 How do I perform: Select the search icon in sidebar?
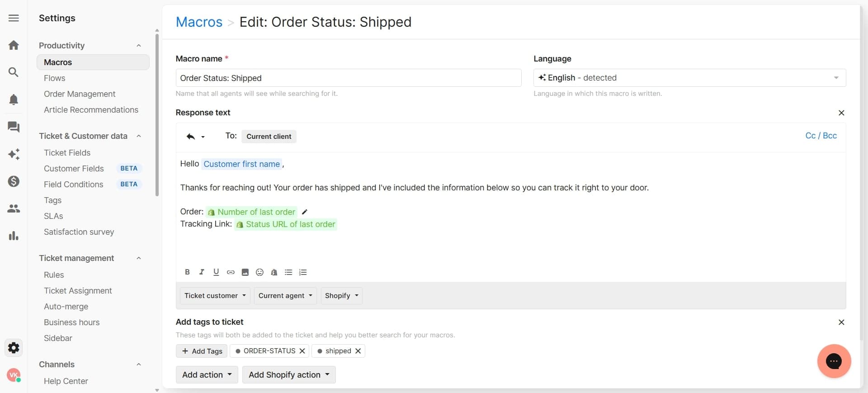[x=14, y=72]
